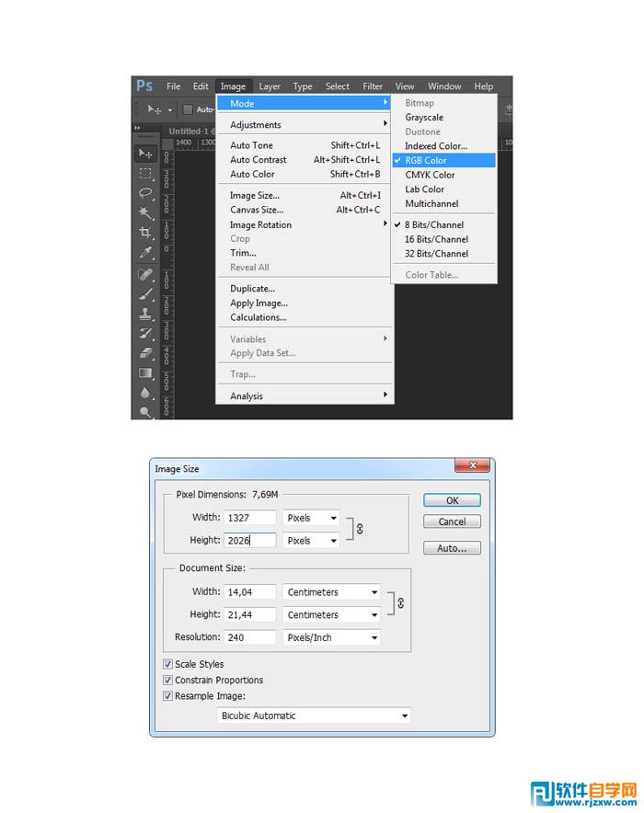Click the Resolution field 240
This screenshot has width=644, height=813.
[250, 637]
